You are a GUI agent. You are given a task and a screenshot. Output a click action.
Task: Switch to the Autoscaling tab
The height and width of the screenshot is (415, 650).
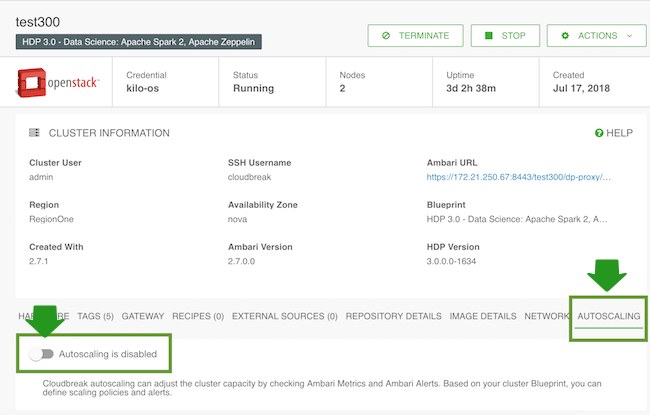(x=608, y=316)
